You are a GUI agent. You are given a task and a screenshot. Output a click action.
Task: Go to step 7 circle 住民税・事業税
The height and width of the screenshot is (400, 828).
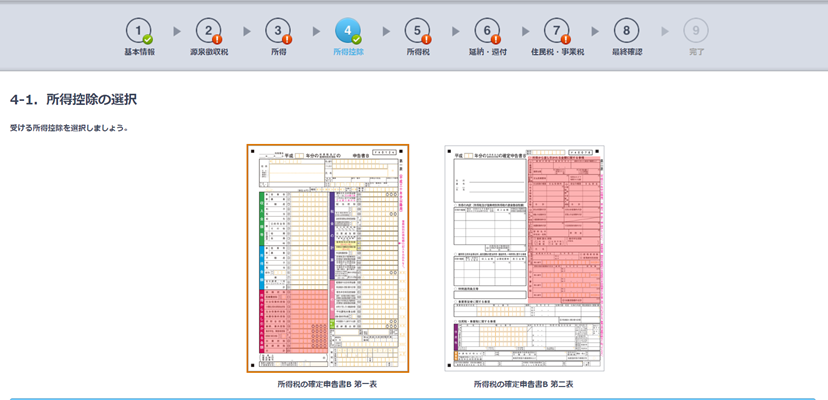(x=557, y=30)
